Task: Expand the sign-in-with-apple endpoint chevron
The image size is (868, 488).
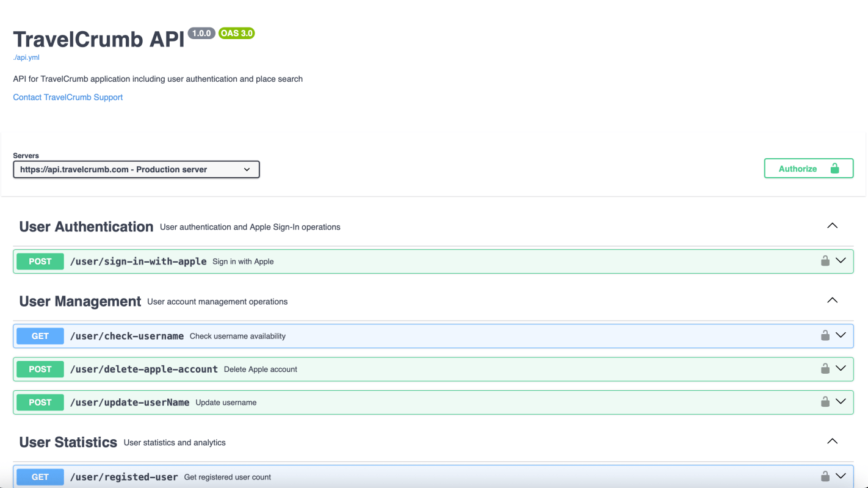Action: coord(841,261)
